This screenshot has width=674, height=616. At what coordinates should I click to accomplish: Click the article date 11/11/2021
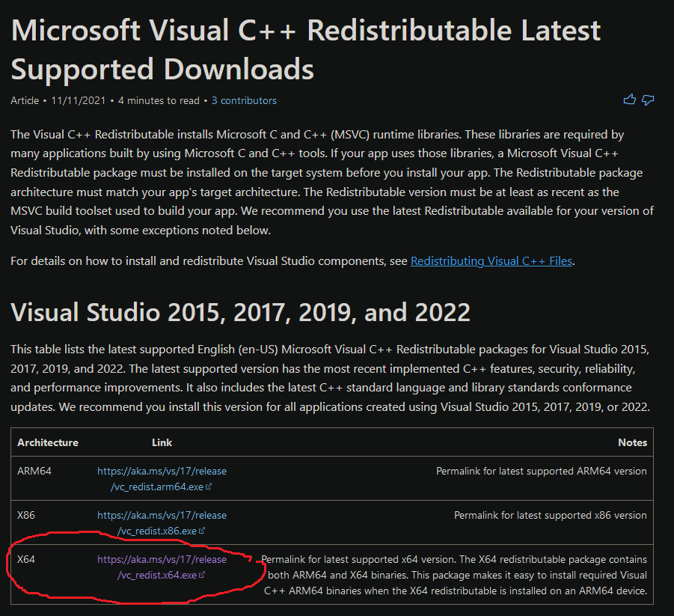79,100
